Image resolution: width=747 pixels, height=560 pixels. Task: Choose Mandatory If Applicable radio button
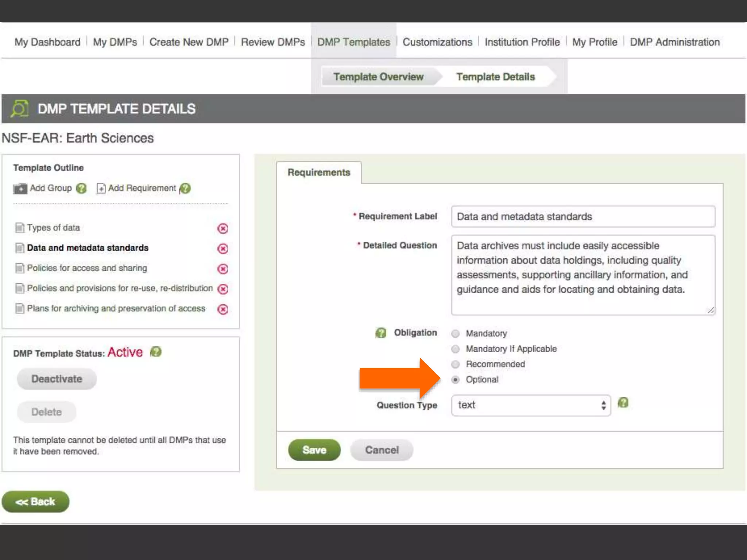pos(455,349)
